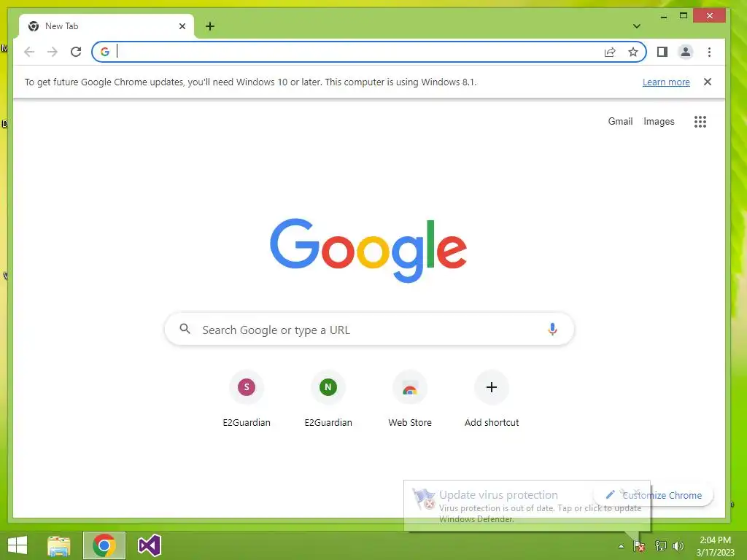Open the E2Guardian shortcut with S icon
The height and width of the screenshot is (560, 747).
pyautogui.click(x=247, y=399)
